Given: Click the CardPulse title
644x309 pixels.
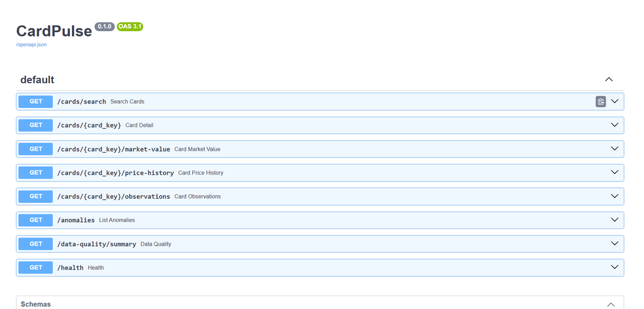Looking at the screenshot, I should (x=54, y=31).
